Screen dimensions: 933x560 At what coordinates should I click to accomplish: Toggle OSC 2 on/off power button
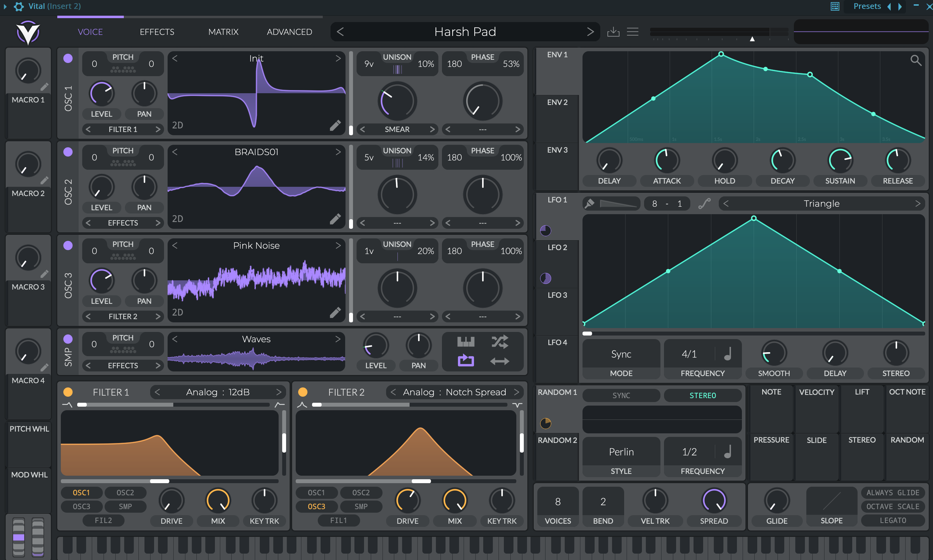pyautogui.click(x=68, y=152)
